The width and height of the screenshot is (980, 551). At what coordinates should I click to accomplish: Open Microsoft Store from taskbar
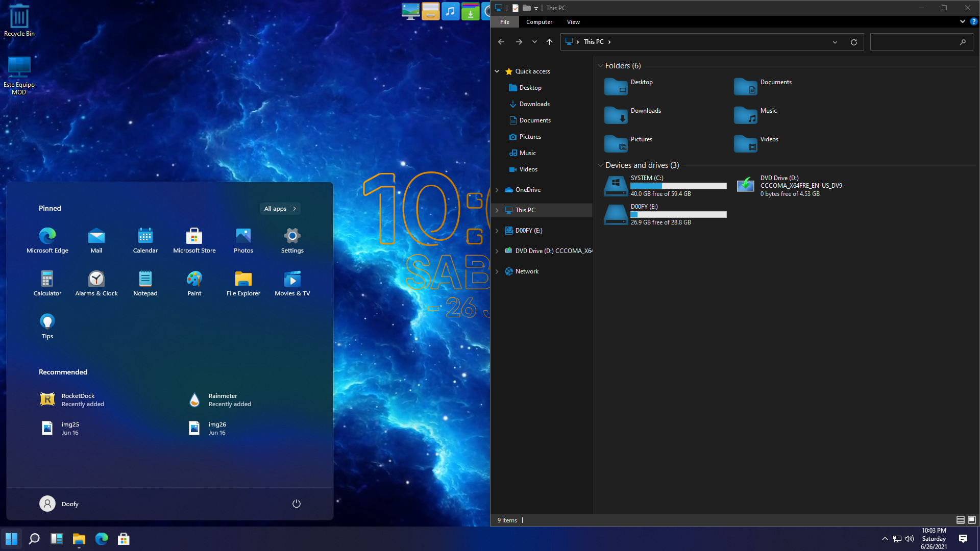[x=124, y=539]
